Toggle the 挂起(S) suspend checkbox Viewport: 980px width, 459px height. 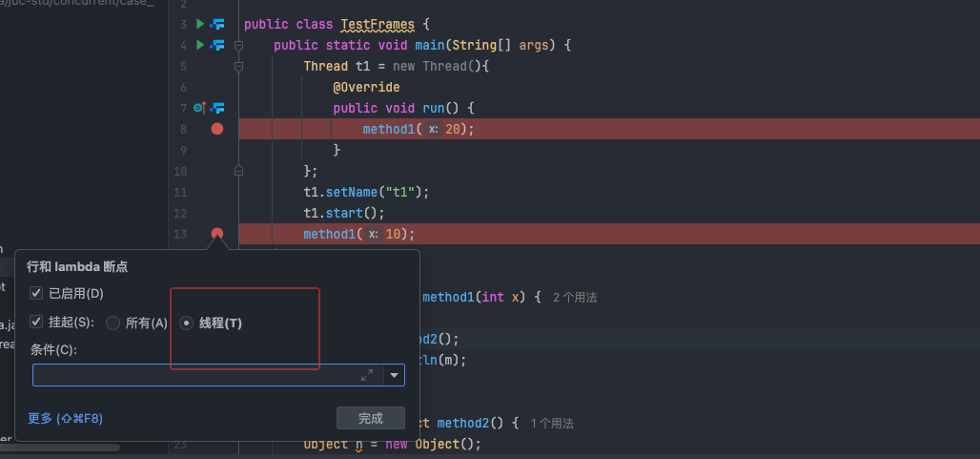pyautogui.click(x=36, y=323)
